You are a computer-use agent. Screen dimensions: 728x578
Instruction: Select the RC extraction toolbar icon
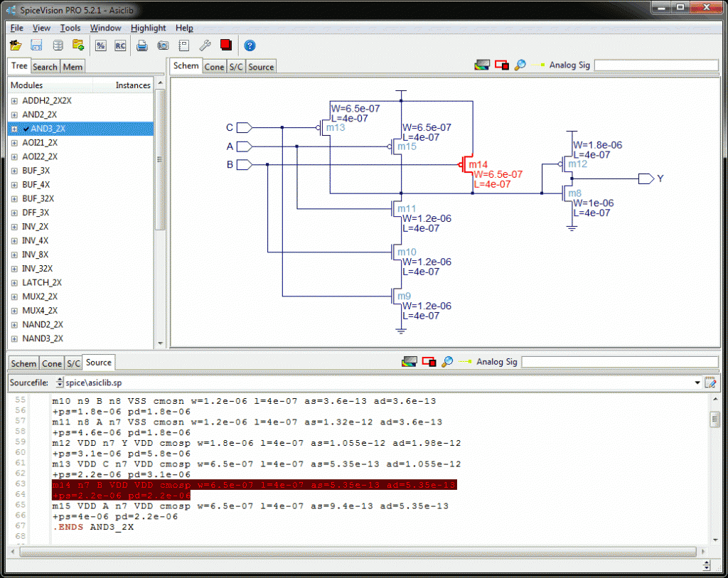(x=119, y=45)
